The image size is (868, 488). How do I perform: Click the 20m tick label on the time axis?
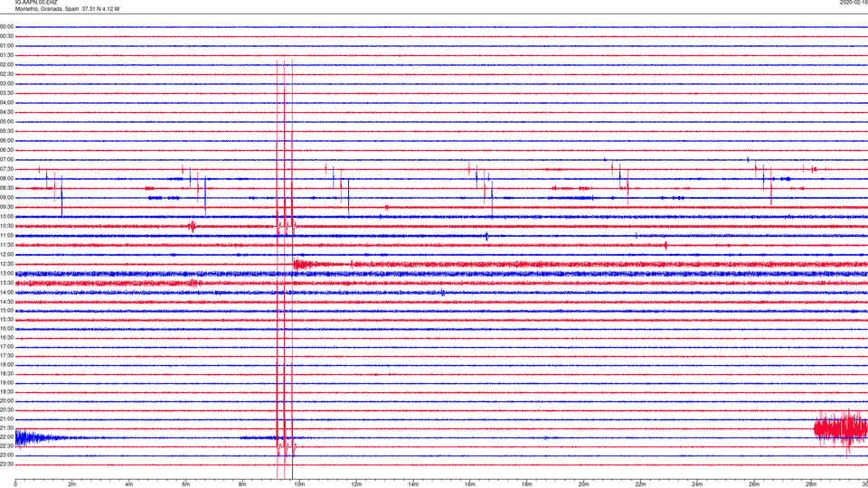[x=583, y=484]
